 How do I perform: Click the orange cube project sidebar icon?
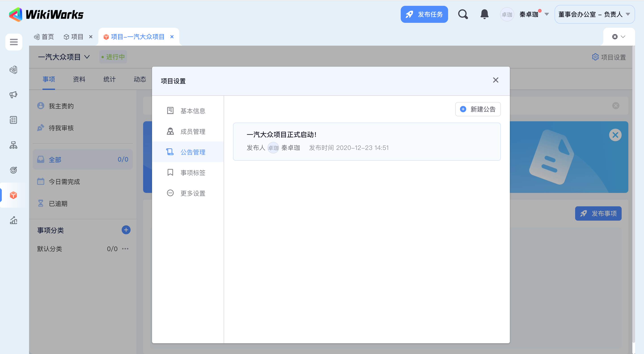13,195
